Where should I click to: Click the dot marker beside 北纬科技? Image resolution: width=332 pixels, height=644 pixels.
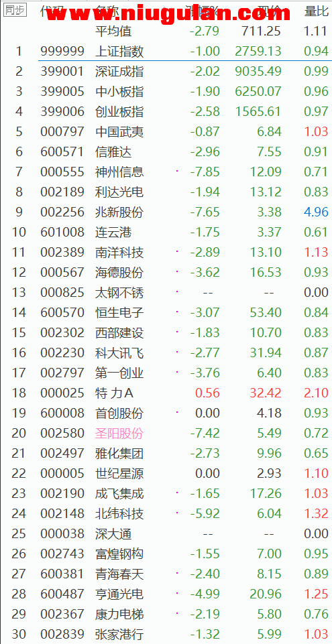(177, 512)
